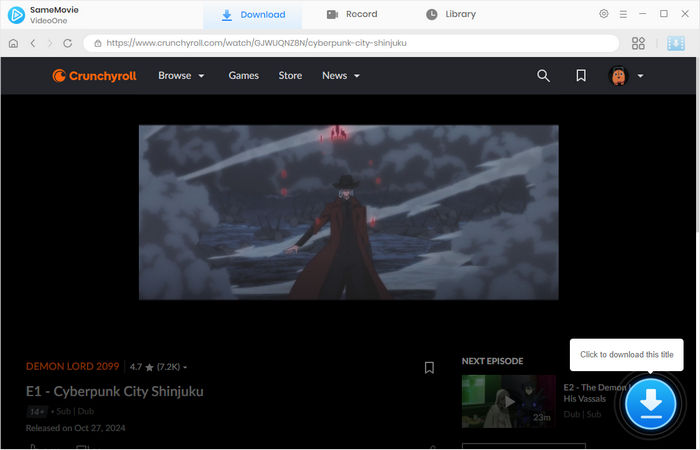This screenshot has width=700, height=450.
Task: Open the watchlist bookmark icon in header
Action: coord(581,75)
